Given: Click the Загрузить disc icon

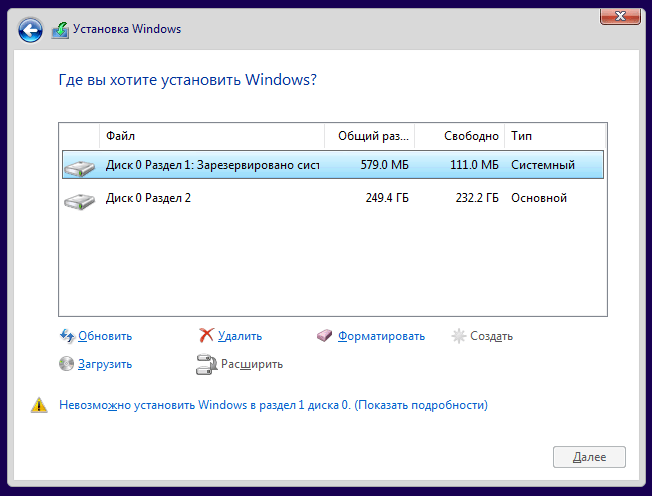Looking at the screenshot, I should pyautogui.click(x=67, y=364).
